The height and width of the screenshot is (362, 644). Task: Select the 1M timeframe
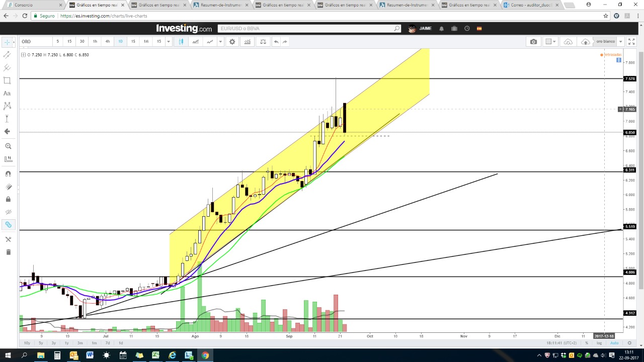pos(146,42)
